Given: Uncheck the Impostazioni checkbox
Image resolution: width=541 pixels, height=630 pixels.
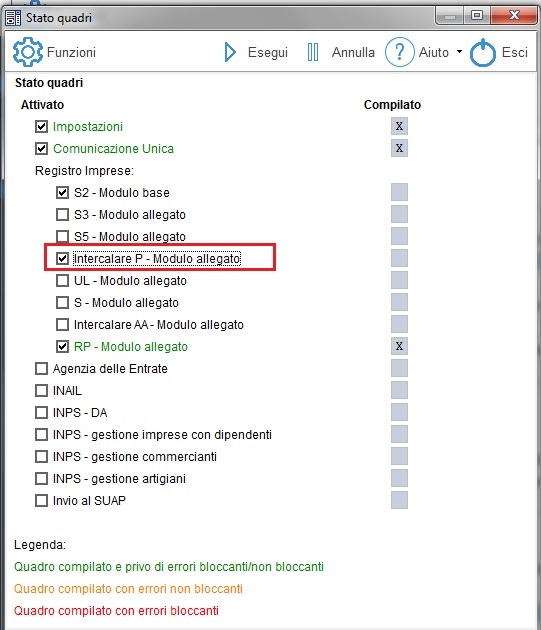Looking at the screenshot, I should point(41,127).
